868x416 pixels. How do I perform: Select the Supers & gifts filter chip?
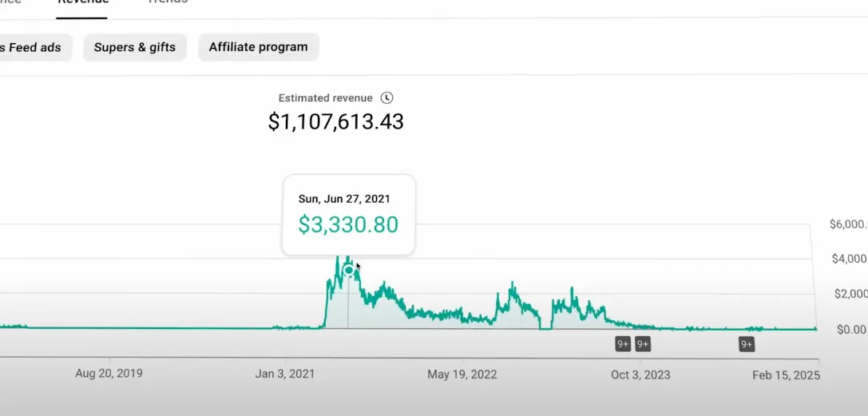135,47
